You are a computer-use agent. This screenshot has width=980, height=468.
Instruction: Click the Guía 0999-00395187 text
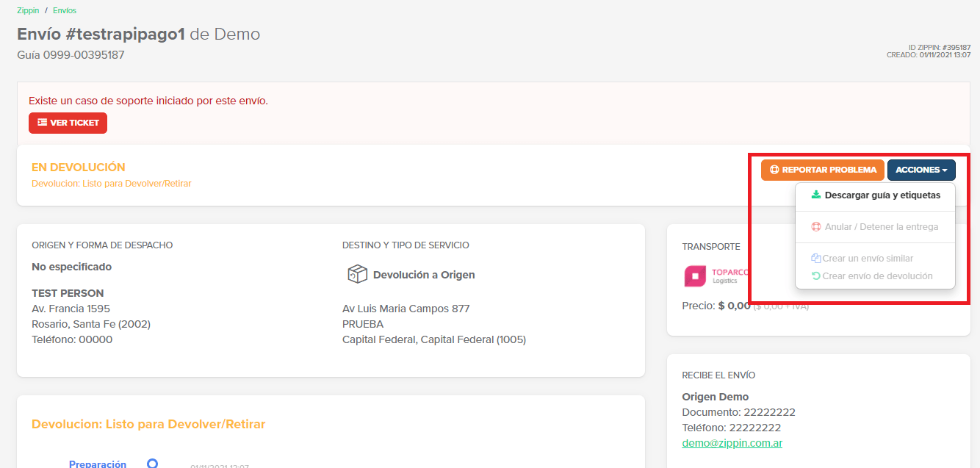[x=71, y=55]
